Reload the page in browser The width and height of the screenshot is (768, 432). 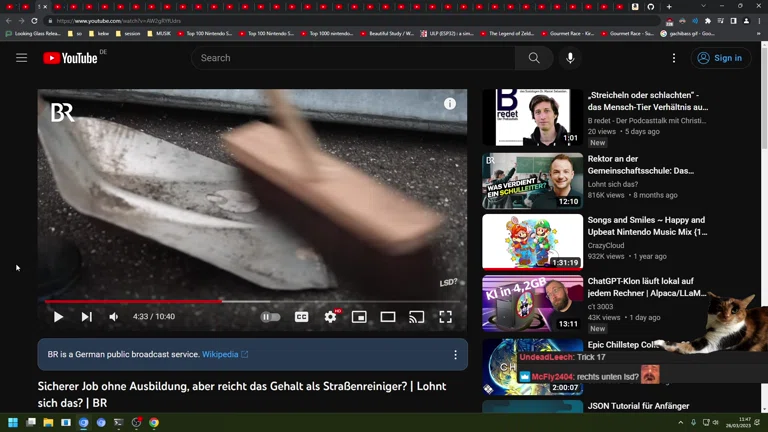(x=34, y=21)
